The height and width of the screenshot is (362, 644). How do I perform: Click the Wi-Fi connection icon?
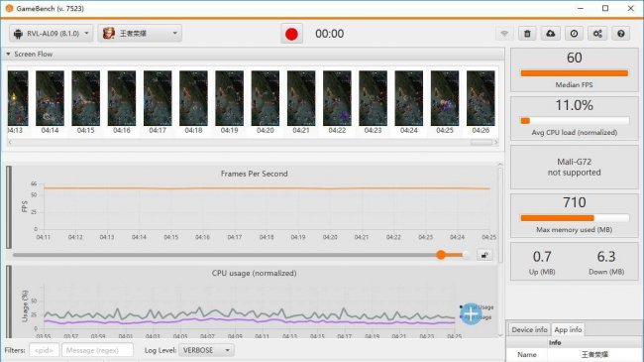coord(504,34)
